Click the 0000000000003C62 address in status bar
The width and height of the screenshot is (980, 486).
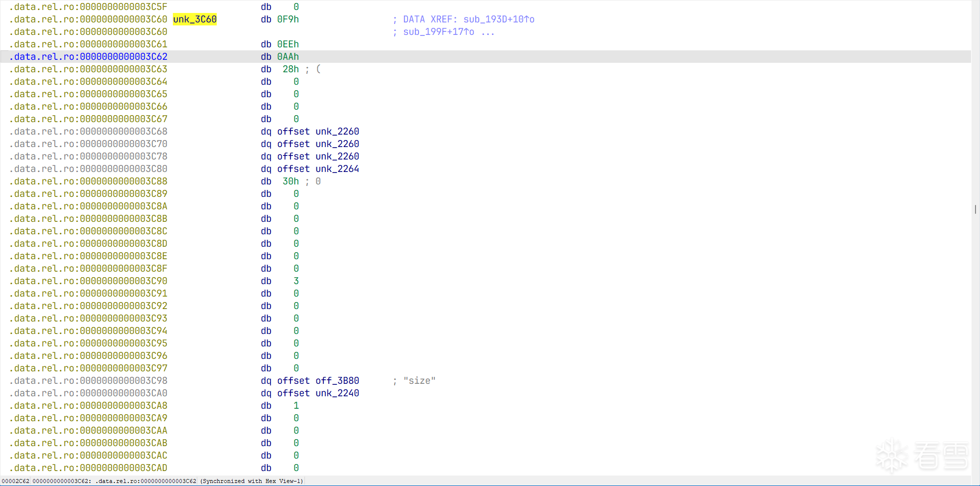coord(60,481)
